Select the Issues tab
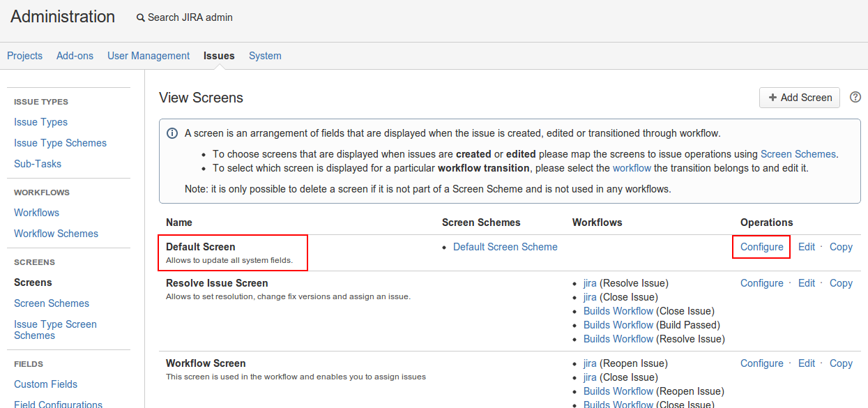 219,56
